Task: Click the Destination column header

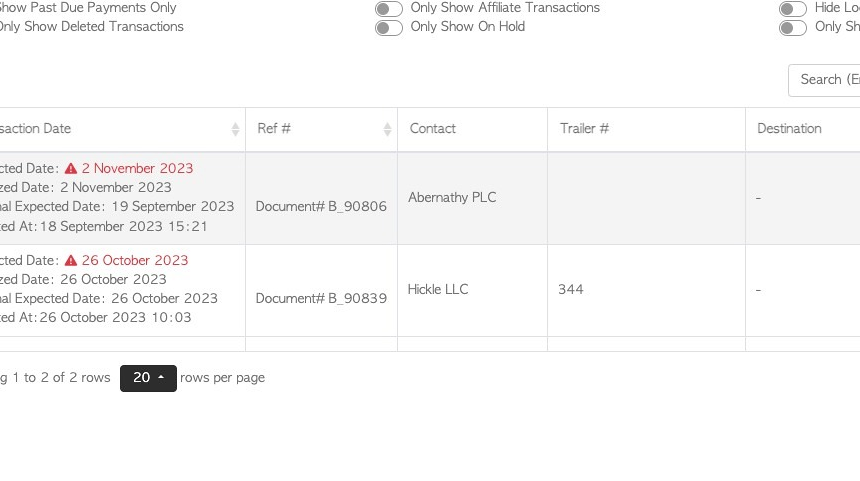Action: pyautogui.click(x=789, y=128)
